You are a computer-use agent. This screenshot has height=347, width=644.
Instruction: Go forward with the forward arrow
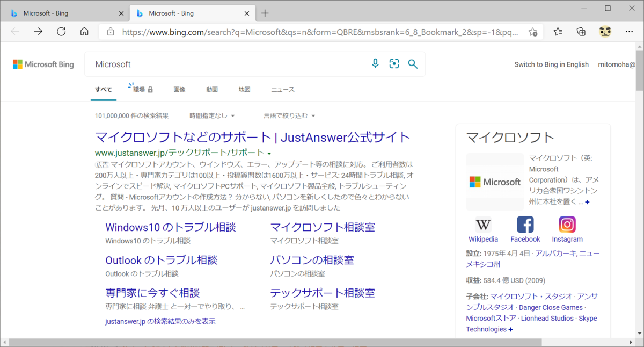[x=38, y=32]
